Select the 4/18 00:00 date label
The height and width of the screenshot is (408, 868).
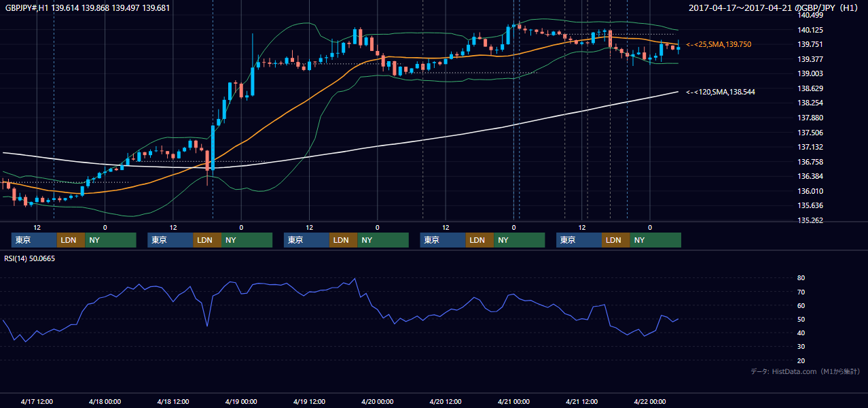[x=105, y=401]
